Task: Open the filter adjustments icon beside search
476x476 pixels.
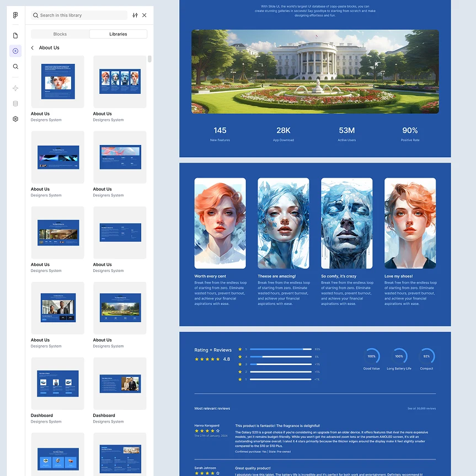Action: tap(135, 15)
